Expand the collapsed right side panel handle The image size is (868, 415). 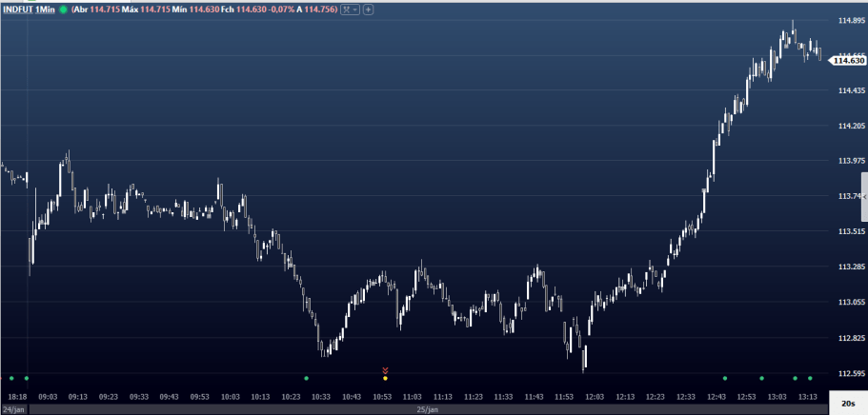point(864,195)
